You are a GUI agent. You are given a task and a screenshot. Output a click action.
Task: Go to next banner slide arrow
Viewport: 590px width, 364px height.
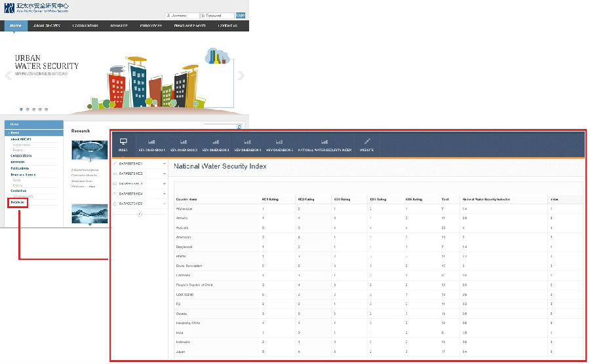(x=241, y=75)
